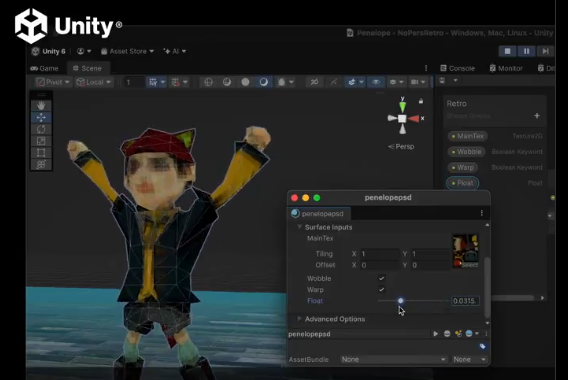Uncheck the Warp checkbox
Viewport: 568px width, 380px height.
pos(381,289)
